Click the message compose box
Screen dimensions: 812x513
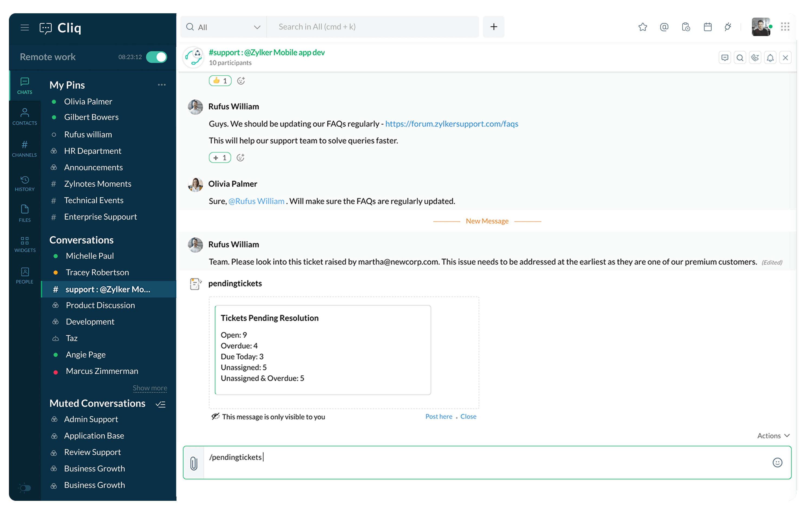(x=487, y=463)
